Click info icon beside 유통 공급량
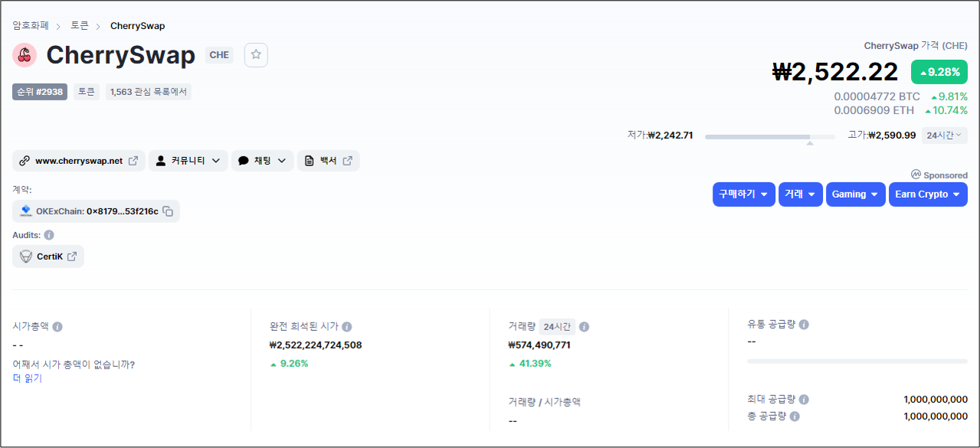 point(804,325)
